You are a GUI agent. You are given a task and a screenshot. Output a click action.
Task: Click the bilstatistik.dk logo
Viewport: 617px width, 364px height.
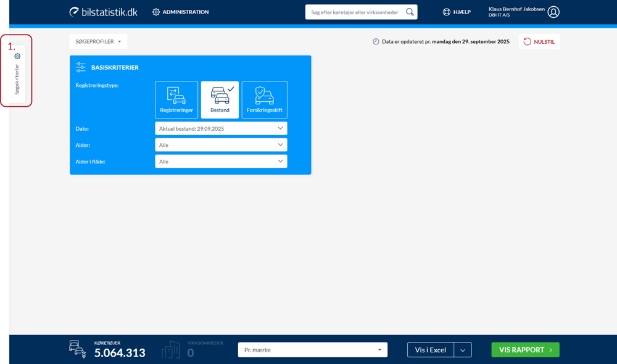click(x=103, y=12)
